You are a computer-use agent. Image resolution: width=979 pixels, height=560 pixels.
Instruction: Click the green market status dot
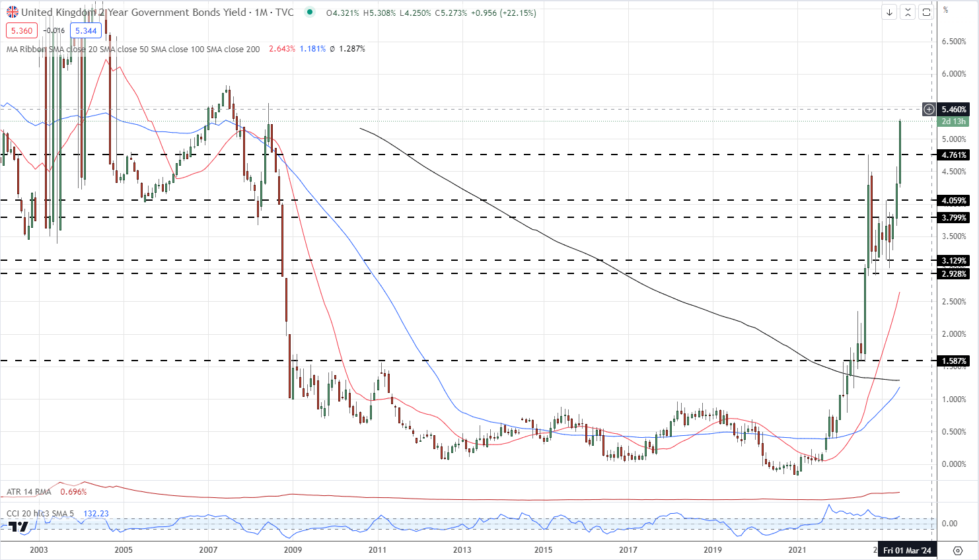[310, 12]
